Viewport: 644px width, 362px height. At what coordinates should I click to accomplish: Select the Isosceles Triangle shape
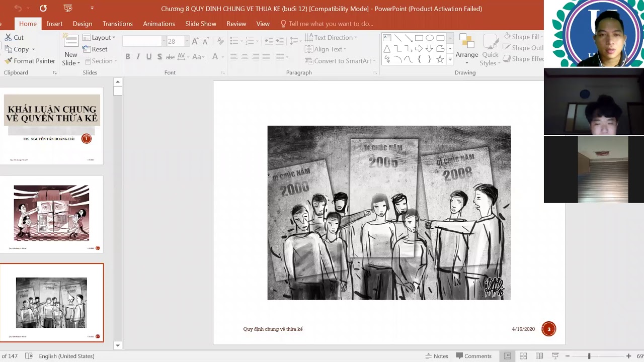click(x=387, y=49)
